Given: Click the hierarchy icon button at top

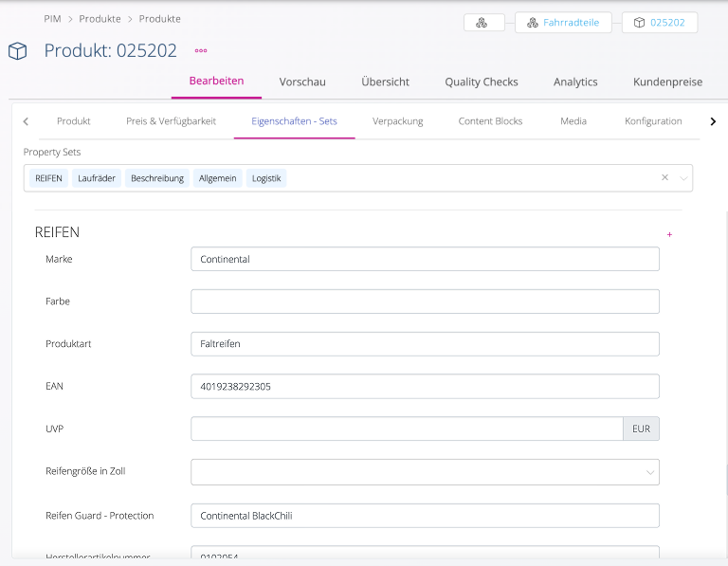Looking at the screenshot, I should 483,23.
